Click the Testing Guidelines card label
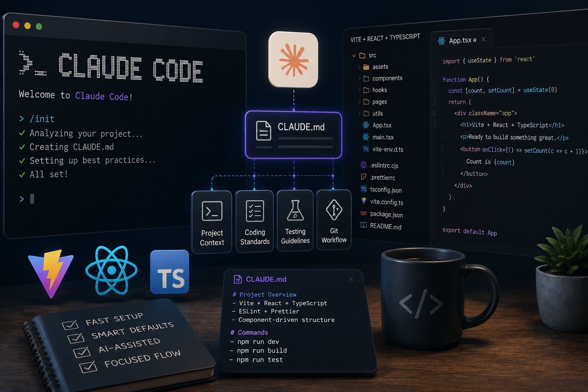 coord(295,236)
